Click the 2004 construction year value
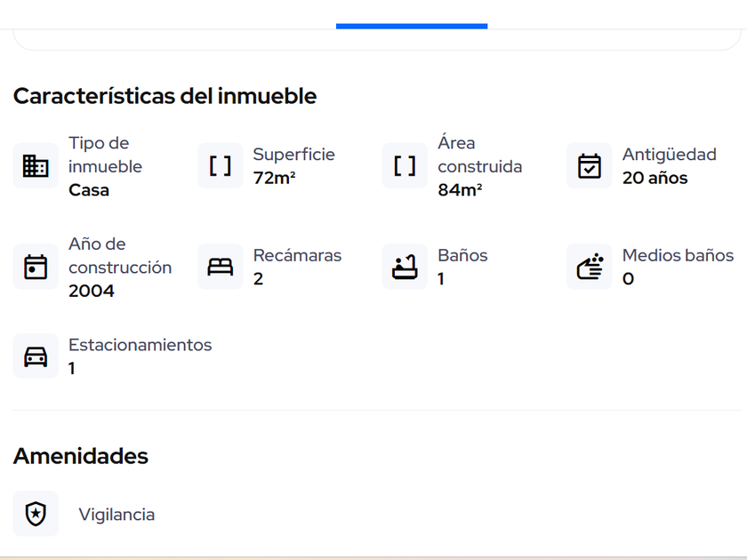 click(x=92, y=291)
